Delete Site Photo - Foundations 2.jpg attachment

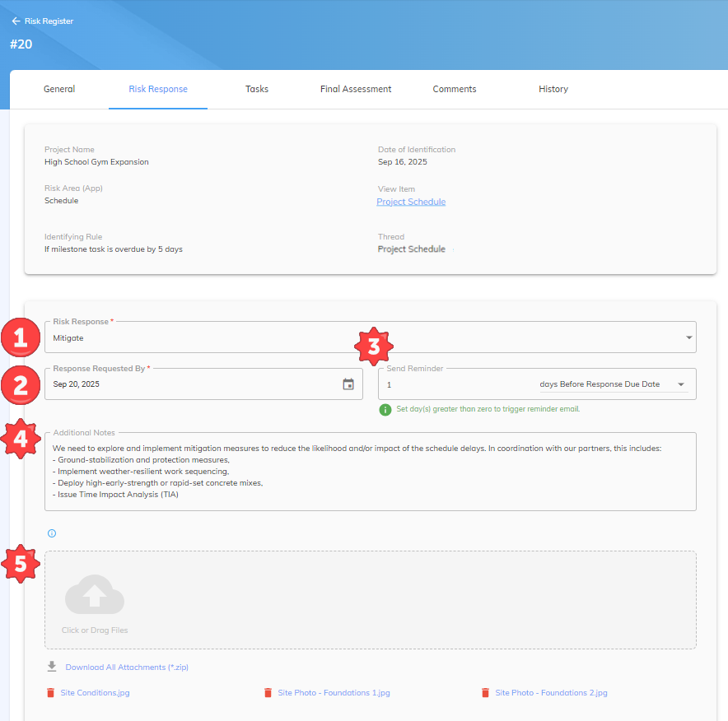pos(485,693)
